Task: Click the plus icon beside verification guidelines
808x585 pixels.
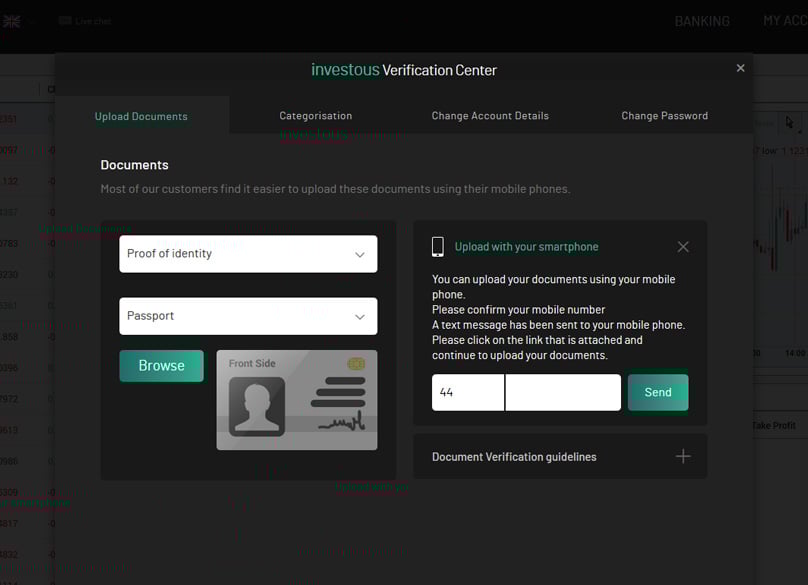Action: [683, 456]
